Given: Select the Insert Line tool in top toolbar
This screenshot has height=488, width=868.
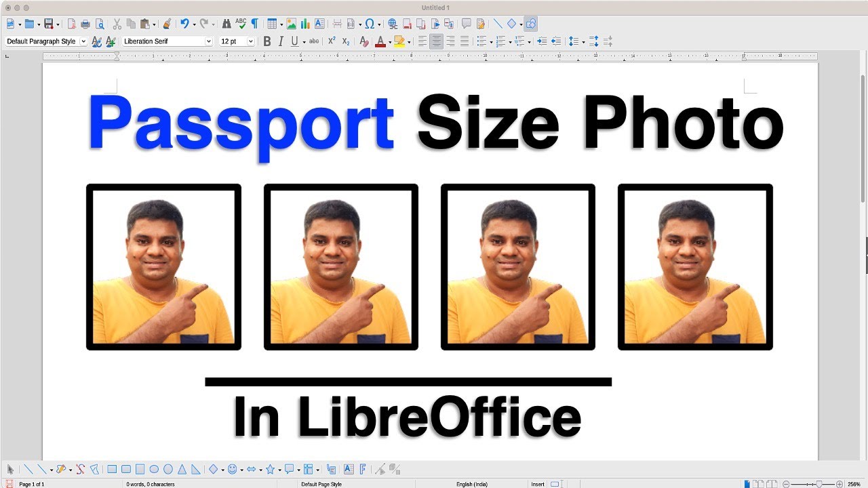Looking at the screenshot, I should pyautogui.click(x=498, y=24).
